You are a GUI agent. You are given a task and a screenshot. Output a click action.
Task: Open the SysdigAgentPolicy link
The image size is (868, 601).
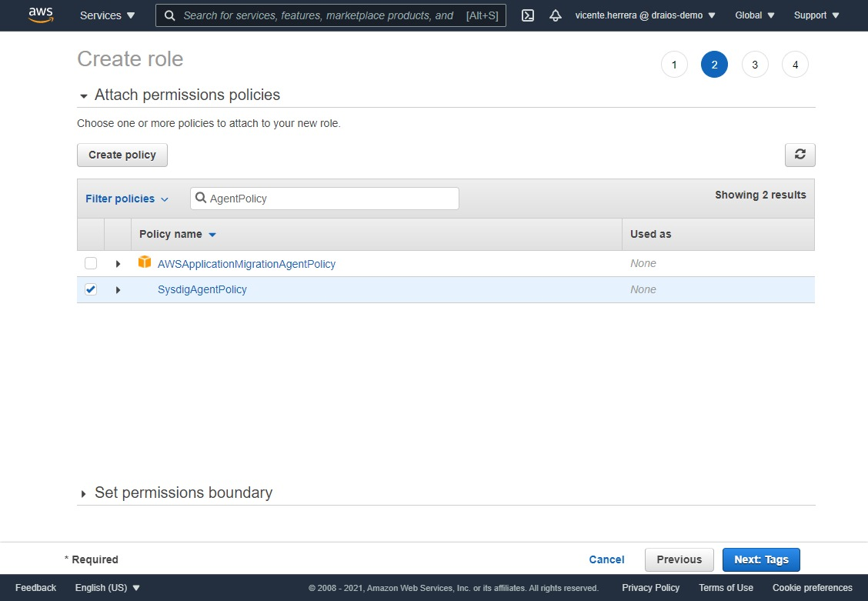[202, 289]
